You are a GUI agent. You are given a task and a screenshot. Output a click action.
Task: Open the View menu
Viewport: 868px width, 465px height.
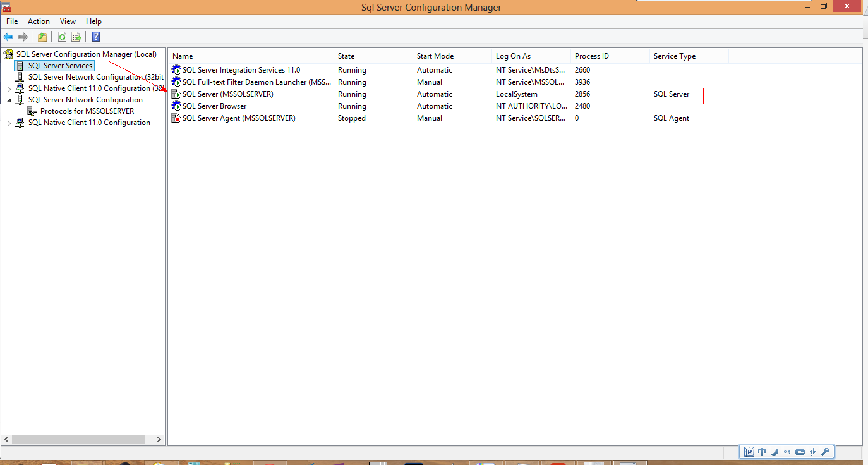pos(68,21)
